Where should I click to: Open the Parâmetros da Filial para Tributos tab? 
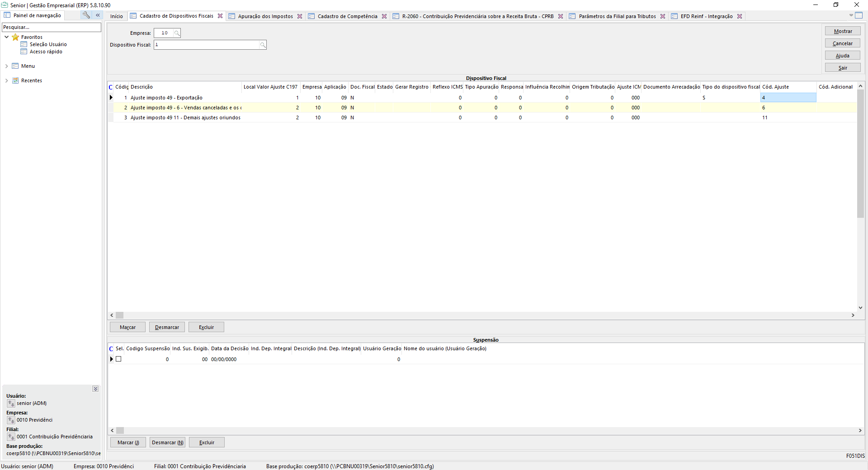(617, 16)
